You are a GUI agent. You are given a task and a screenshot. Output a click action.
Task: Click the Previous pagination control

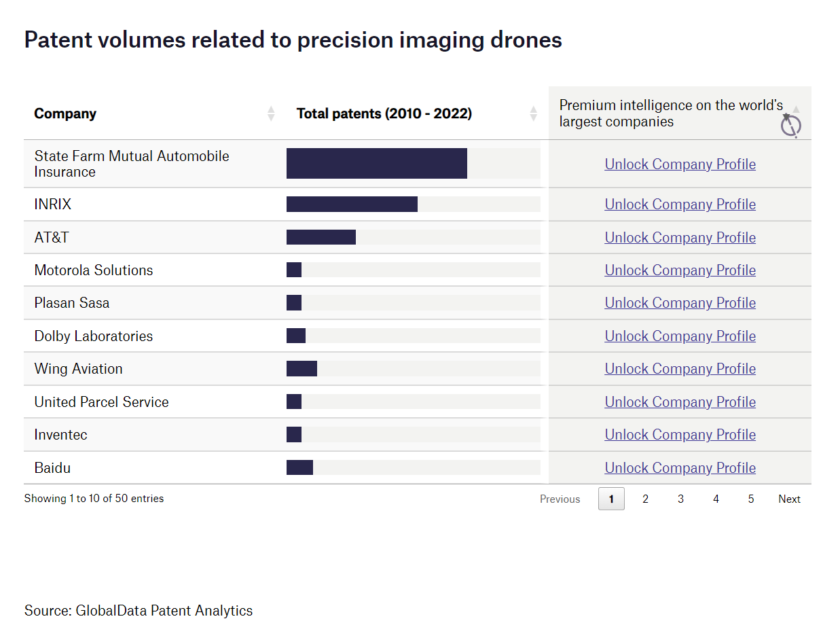(560, 499)
